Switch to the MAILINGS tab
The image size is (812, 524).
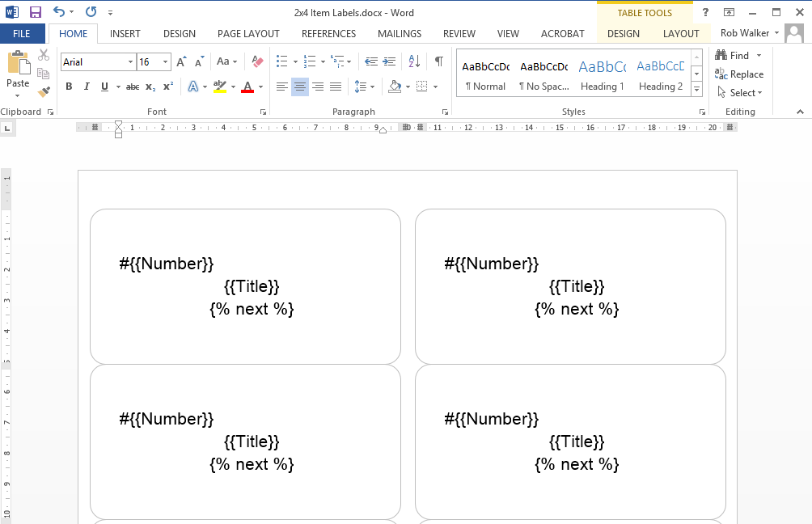pyautogui.click(x=399, y=34)
